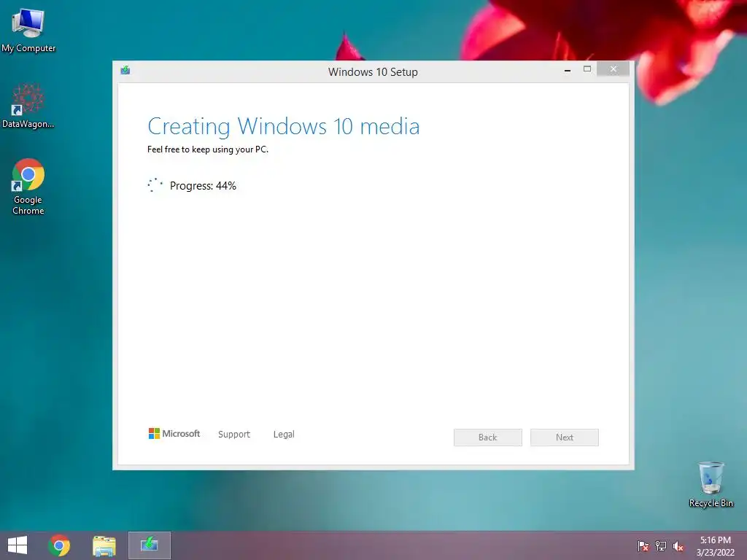The height and width of the screenshot is (560, 747).
Task: Click the 'Progress: 44%' text
Action: click(x=203, y=186)
